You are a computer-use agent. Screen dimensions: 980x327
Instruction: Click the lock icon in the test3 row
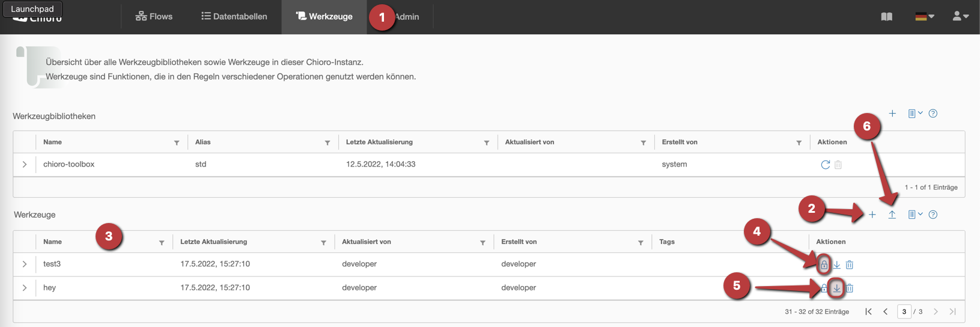point(824,264)
